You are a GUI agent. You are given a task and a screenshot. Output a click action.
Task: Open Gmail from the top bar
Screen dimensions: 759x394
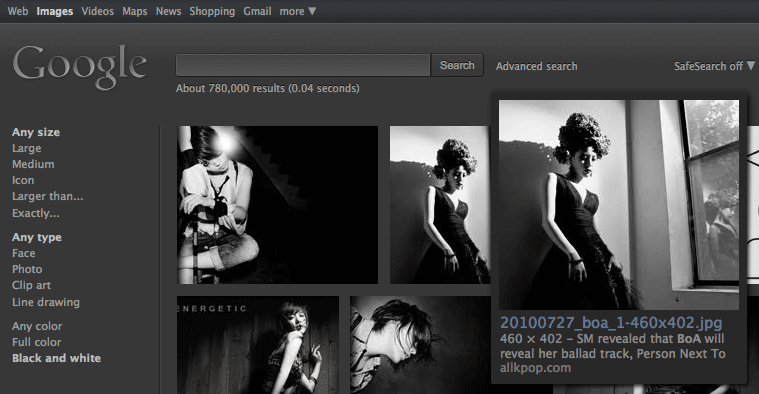tap(257, 11)
